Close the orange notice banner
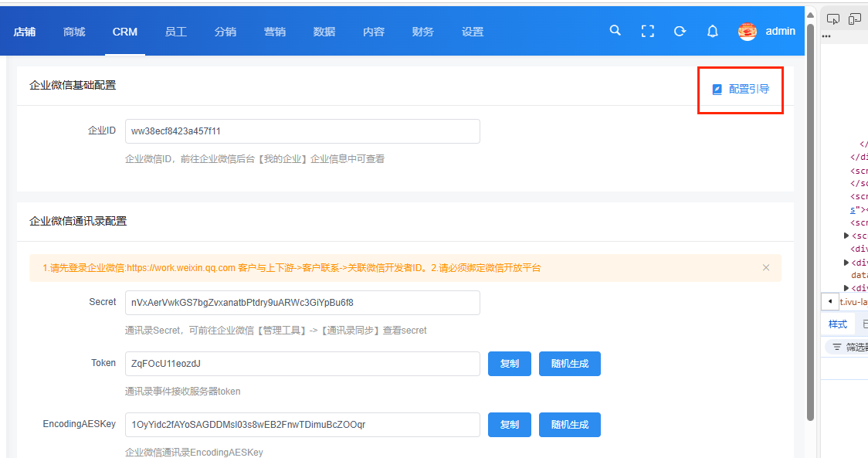Viewport: 868px width, 458px height. point(766,268)
